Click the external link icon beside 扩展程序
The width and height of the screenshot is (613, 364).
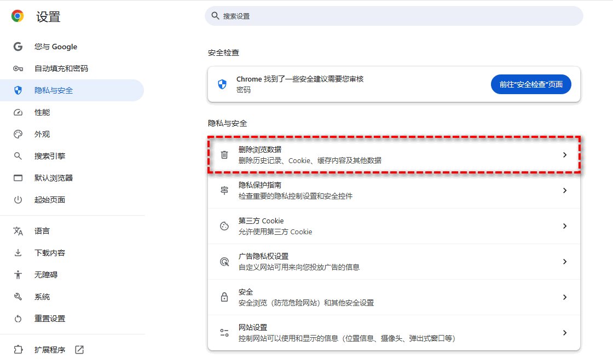79,350
